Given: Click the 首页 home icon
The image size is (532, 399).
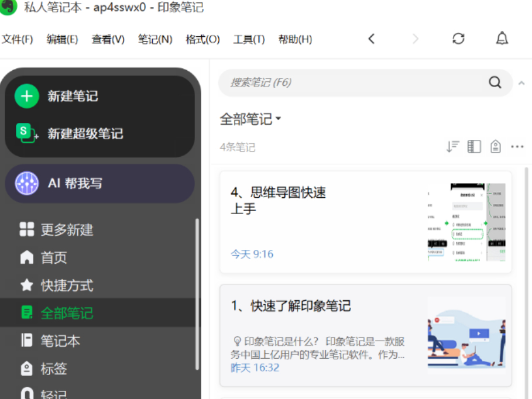Looking at the screenshot, I should pyautogui.click(x=27, y=257).
